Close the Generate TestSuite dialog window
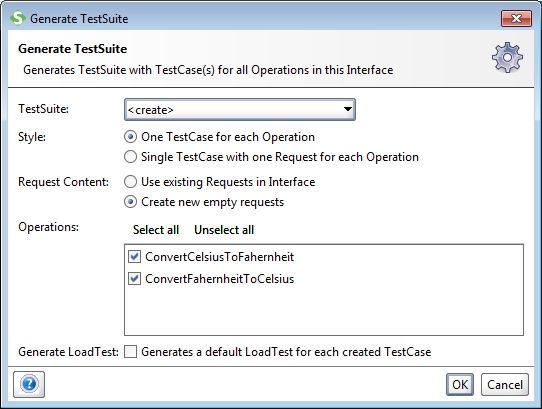The width and height of the screenshot is (542, 409). tap(516, 18)
